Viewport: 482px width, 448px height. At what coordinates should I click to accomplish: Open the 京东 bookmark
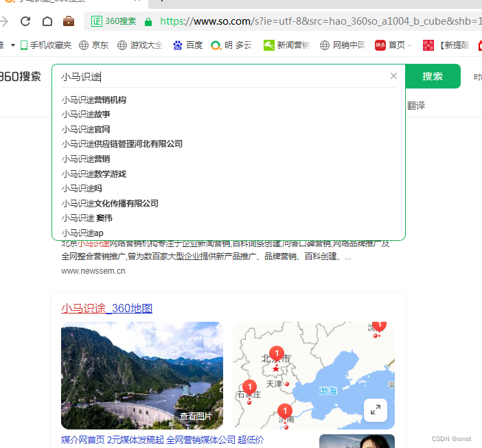point(94,45)
